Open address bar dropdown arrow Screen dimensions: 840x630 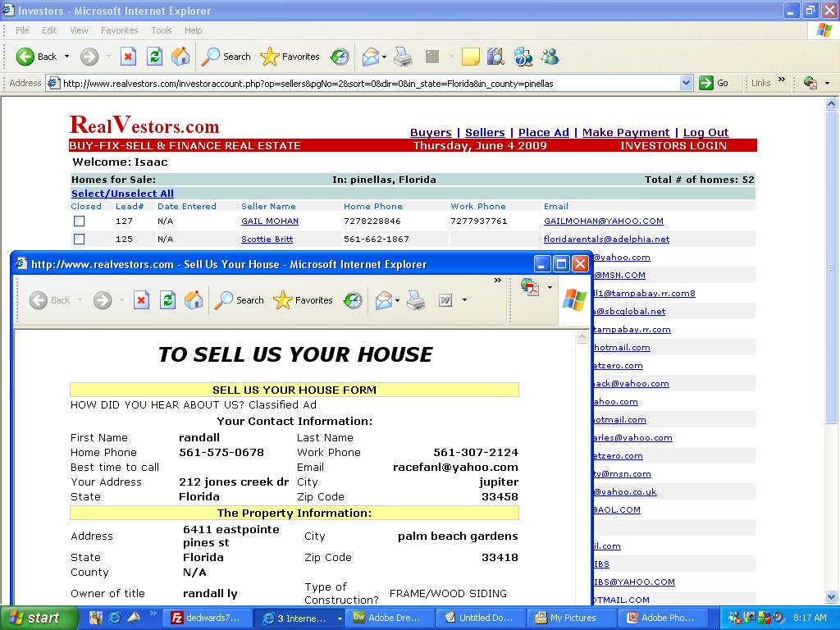point(686,83)
